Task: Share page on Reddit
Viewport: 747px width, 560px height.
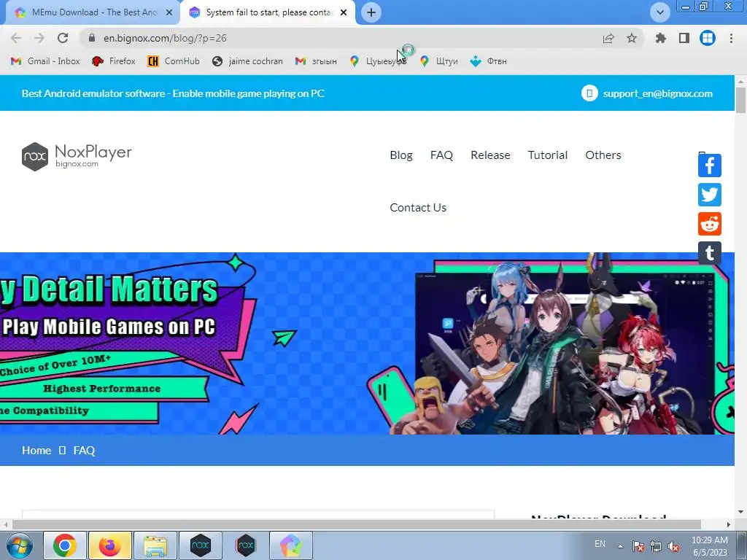Action: (x=709, y=224)
